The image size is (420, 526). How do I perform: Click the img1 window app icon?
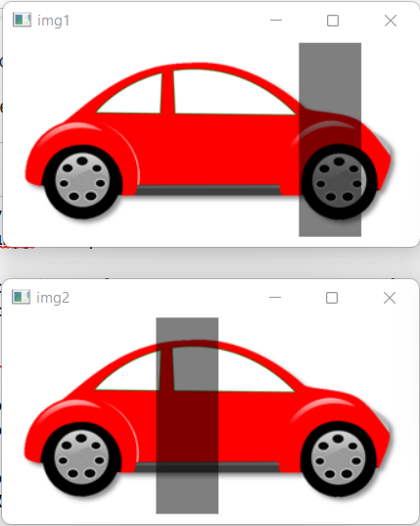point(22,21)
